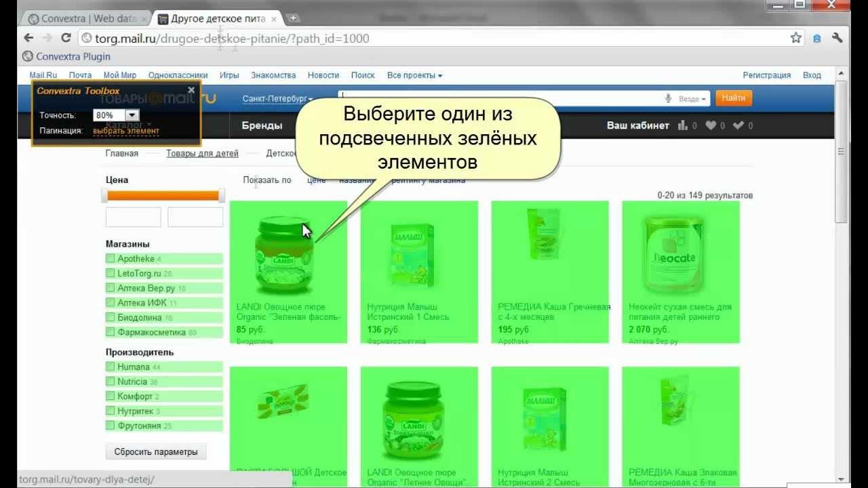Click the blue extension icon beside the star

tap(817, 39)
